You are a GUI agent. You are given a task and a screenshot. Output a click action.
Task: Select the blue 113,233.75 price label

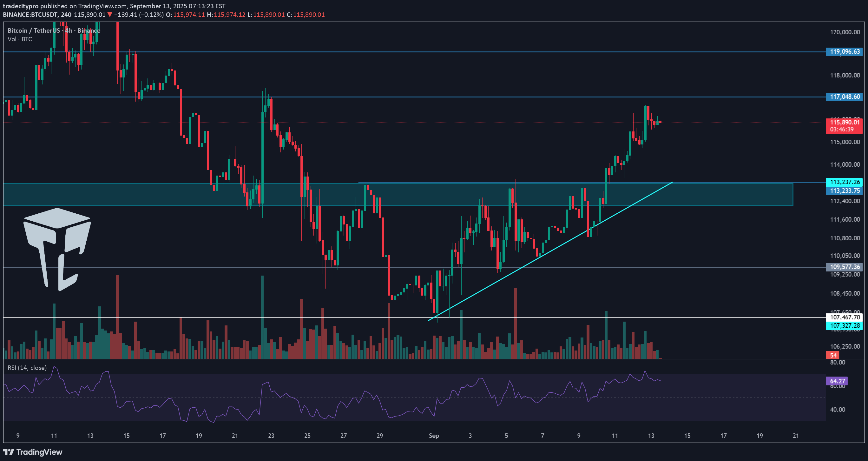pyautogui.click(x=845, y=191)
